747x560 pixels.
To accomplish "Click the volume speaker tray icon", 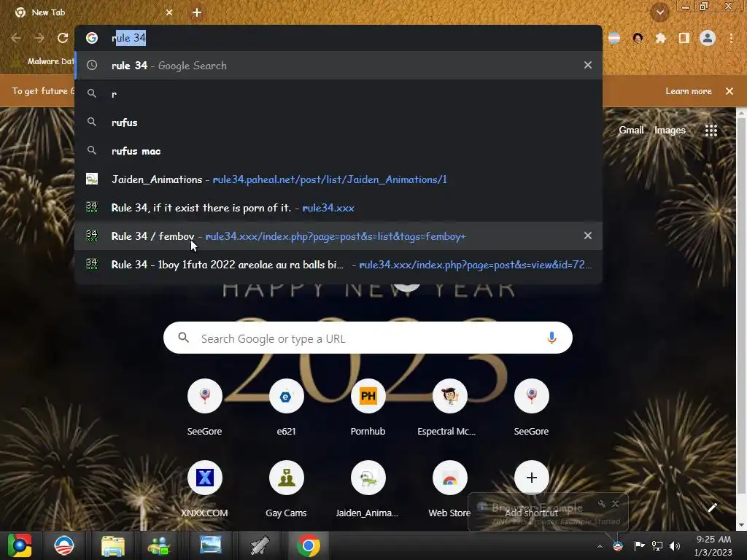I will 675,546.
